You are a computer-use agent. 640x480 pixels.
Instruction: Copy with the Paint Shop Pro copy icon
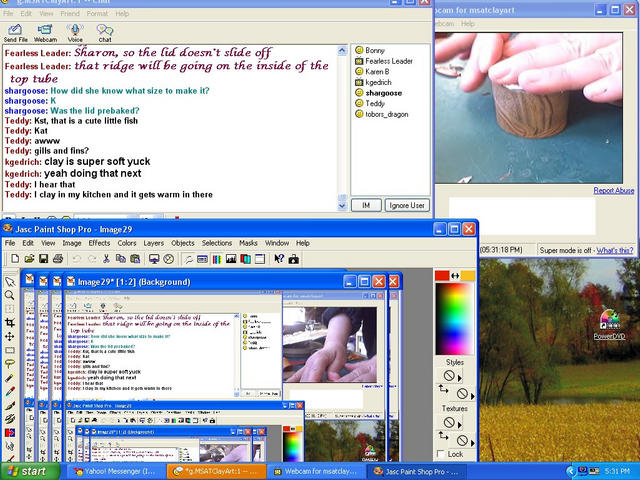pyautogui.click(x=121, y=259)
